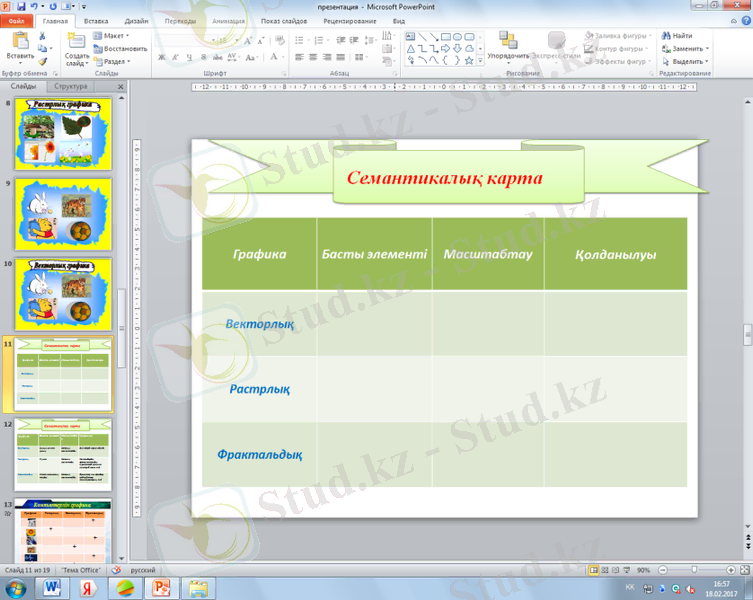Switch to Normal view in status bar
The image size is (753, 600).
click(x=593, y=569)
